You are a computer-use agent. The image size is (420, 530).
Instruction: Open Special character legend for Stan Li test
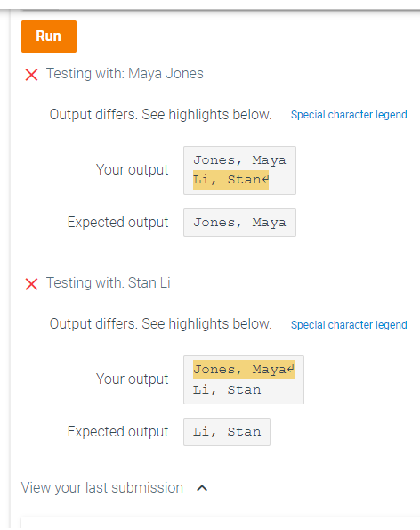tap(349, 325)
